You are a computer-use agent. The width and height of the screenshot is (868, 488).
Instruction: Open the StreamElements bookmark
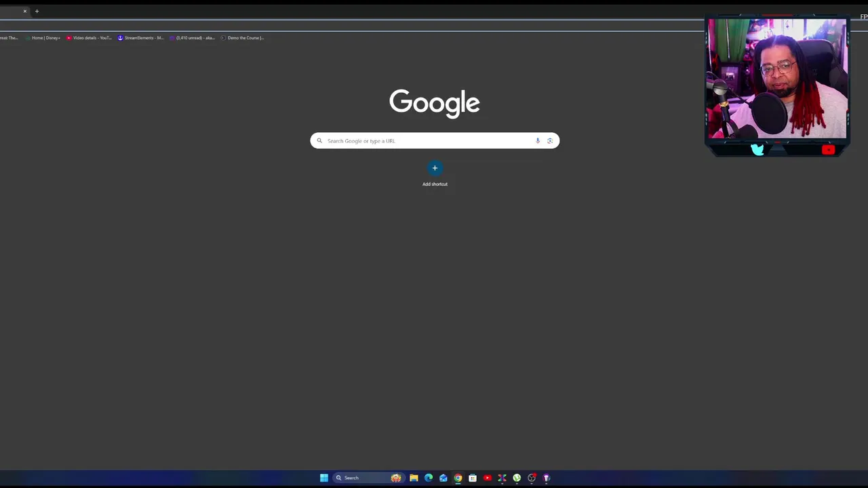(x=140, y=38)
